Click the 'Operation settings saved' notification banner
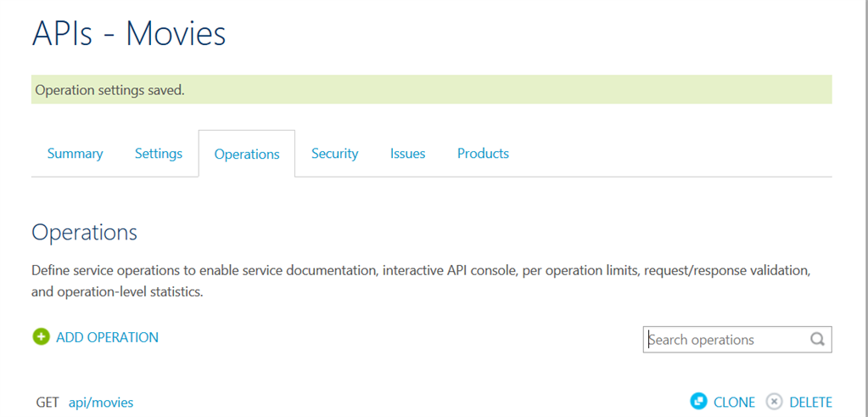The image size is (868, 417). pos(431,89)
